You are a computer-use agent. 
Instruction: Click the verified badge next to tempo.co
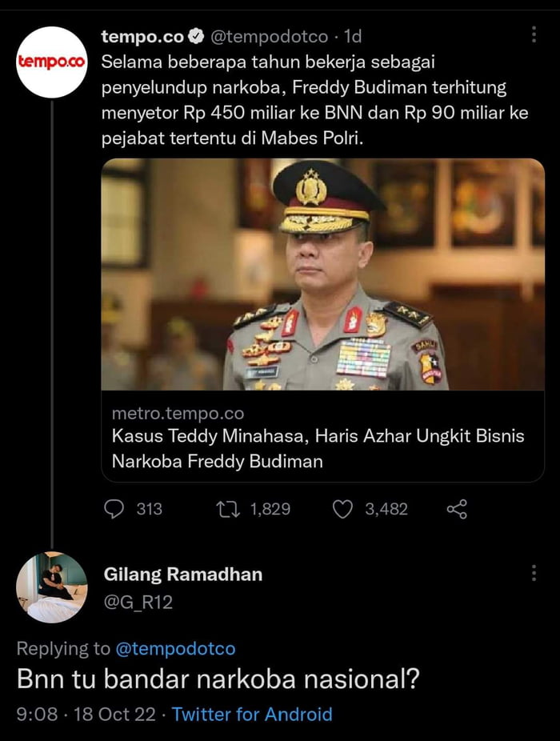[197, 37]
